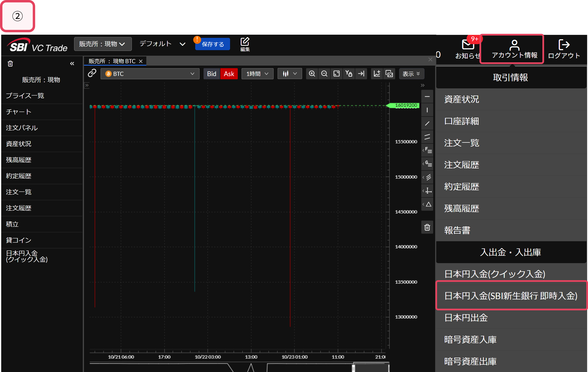This screenshot has width=588, height=372.
Task: Open the add indicator chart icon
Action: coord(377,74)
